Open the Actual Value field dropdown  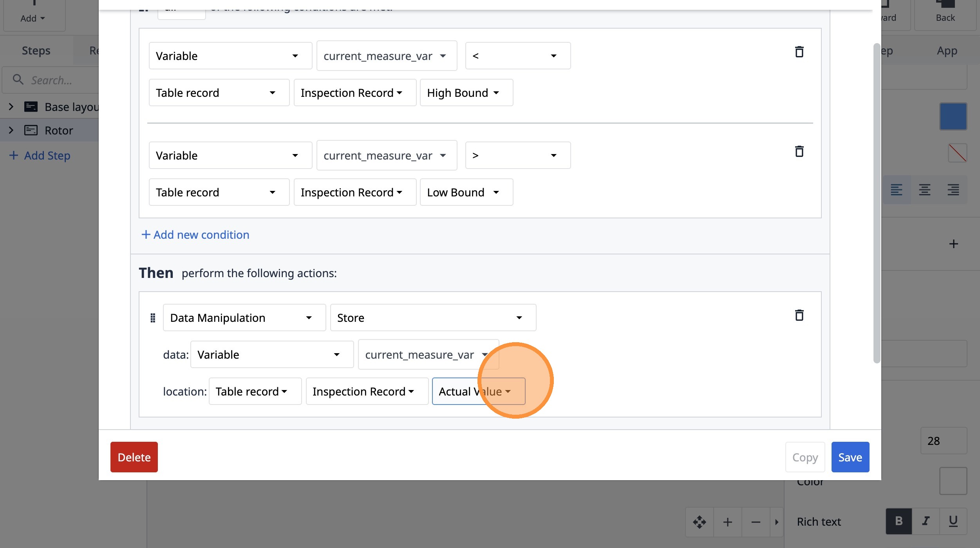[x=478, y=391]
